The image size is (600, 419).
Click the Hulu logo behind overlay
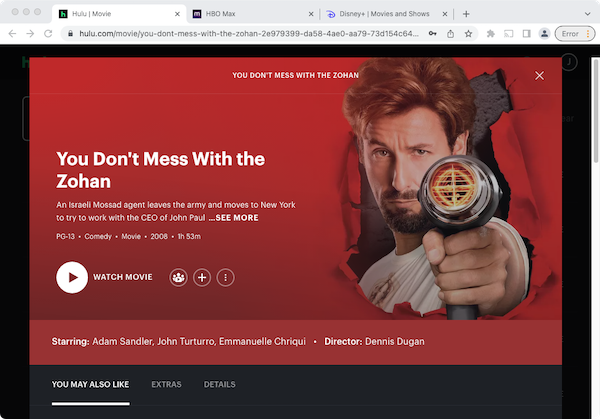tap(25, 62)
